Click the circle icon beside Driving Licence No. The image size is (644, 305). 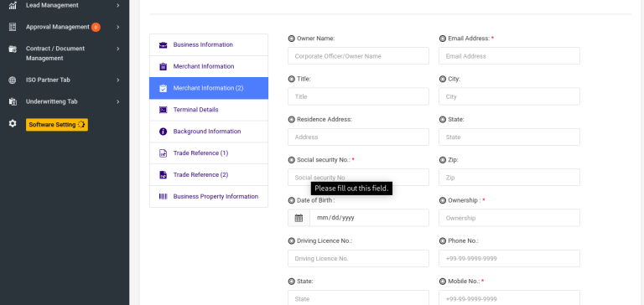291,241
